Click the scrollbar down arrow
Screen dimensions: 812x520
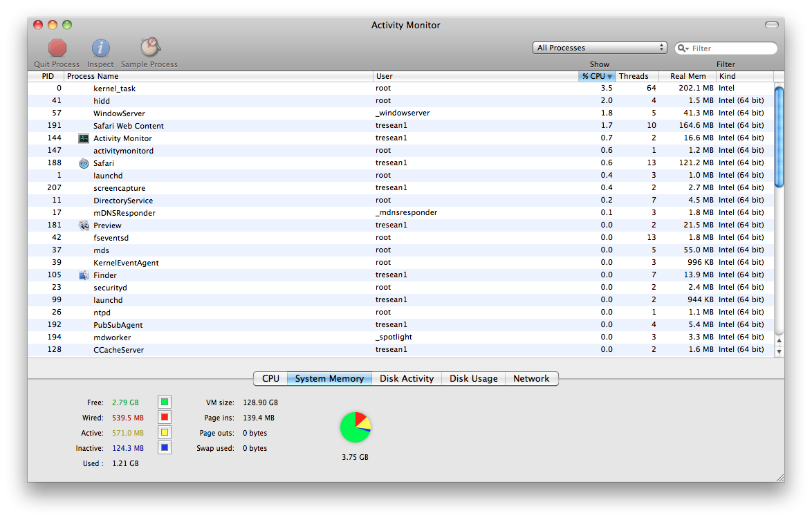pyautogui.click(x=779, y=352)
